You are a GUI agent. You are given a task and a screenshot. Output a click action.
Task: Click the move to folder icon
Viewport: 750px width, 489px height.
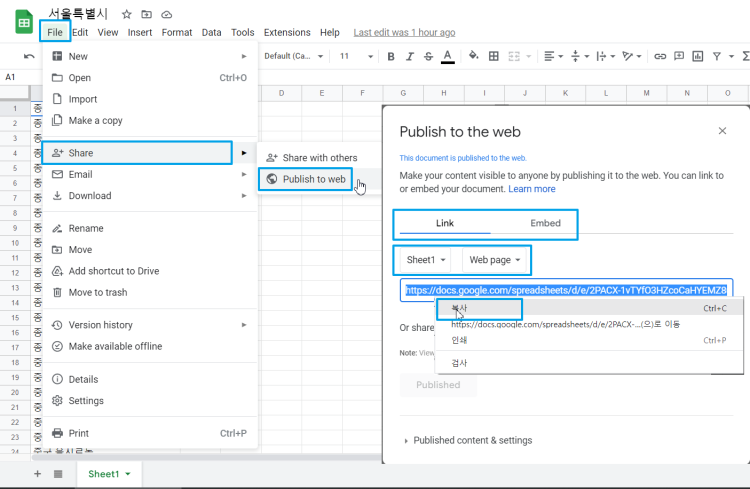click(x=146, y=14)
